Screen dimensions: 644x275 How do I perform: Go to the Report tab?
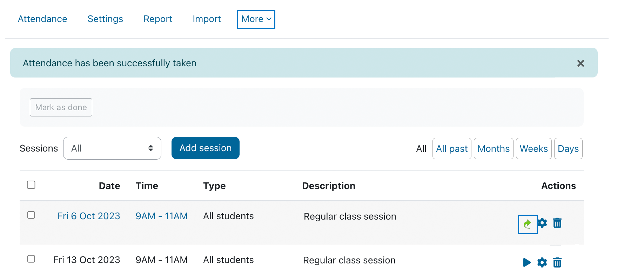[x=158, y=19]
